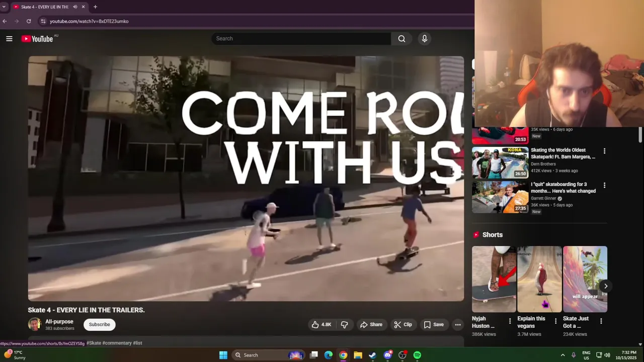This screenshot has height=362, width=644.
Task: Click the #list hashtag
Action: (x=137, y=343)
